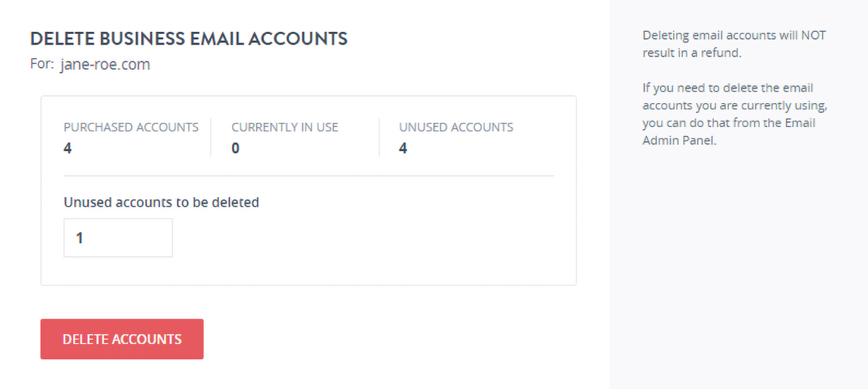Click the separator between In Use and Unused
Image resolution: width=868 pixels, height=389 pixels.
[x=379, y=138]
